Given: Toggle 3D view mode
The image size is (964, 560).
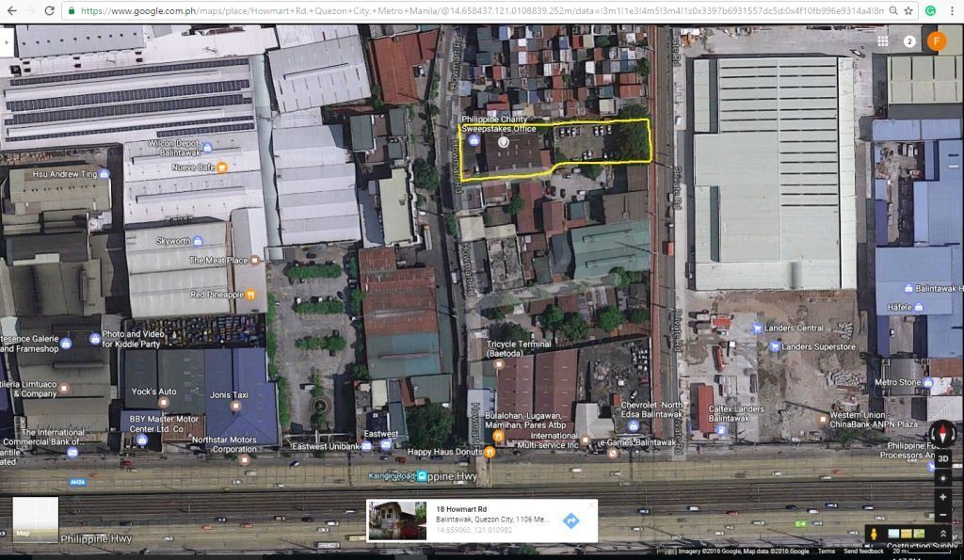Looking at the screenshot, I should pyautogui.click(x=943, y=459).
